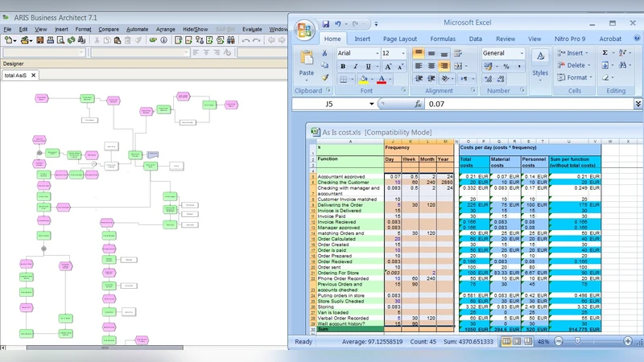Click the Delete button in Cells group
Screen dimensions: 644x362
coord(575,65)
